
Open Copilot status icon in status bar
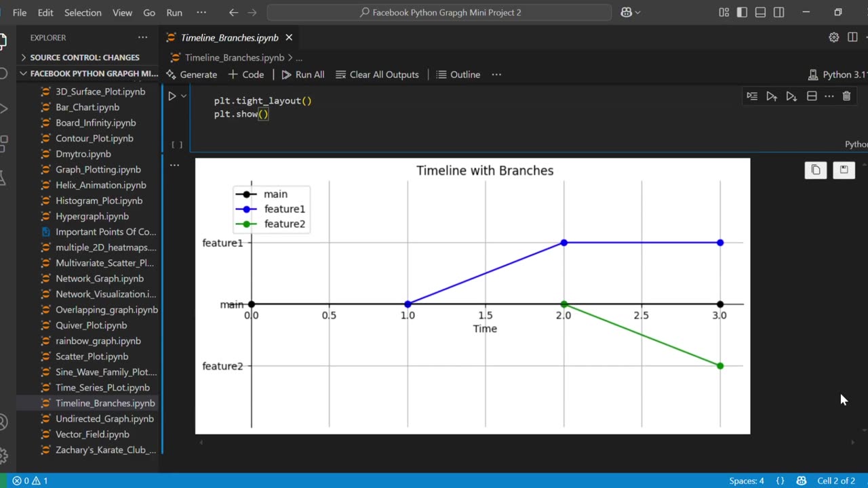801,481
